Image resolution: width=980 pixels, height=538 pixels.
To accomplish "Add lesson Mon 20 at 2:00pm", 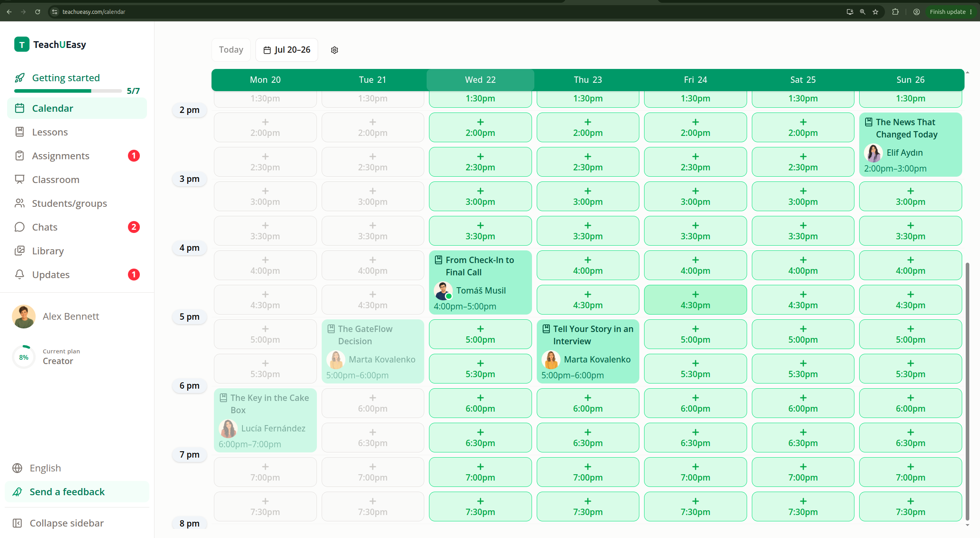I will pos(265,128).
